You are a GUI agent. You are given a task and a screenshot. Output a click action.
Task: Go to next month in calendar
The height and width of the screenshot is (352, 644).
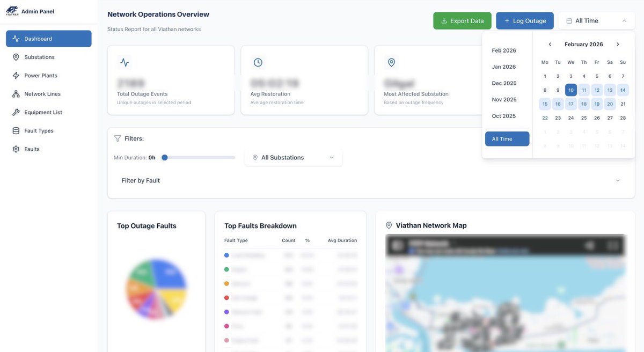(x=618, y=45)
